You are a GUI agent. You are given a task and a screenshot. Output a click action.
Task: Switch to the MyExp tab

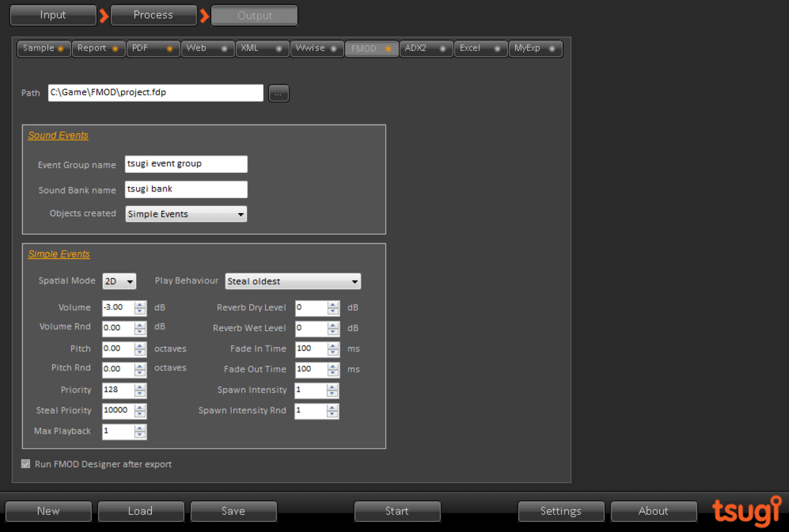pyautogui.click(x=536, y=48)
